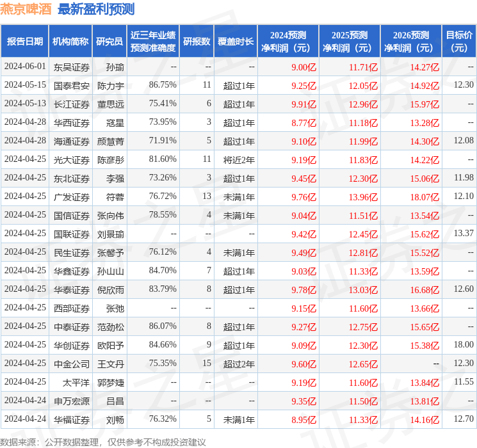Click the 中金公司 institution cell
This screenshot has height=448, width=477.
coord(72,364)
